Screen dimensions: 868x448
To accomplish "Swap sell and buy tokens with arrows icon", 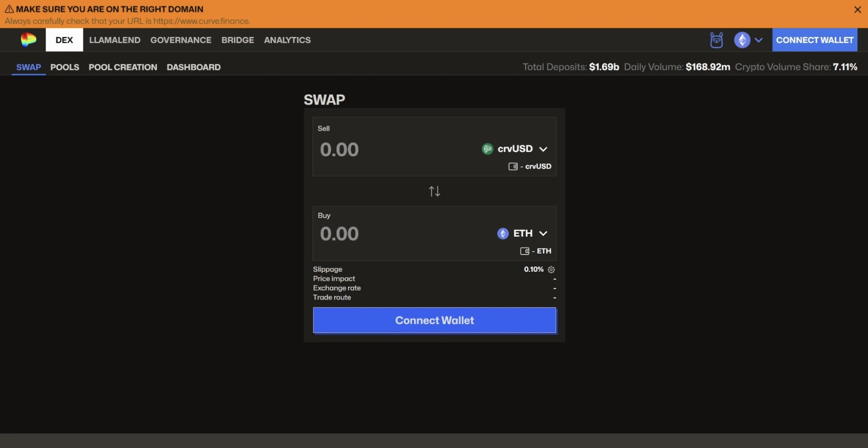I will [434, 191].
